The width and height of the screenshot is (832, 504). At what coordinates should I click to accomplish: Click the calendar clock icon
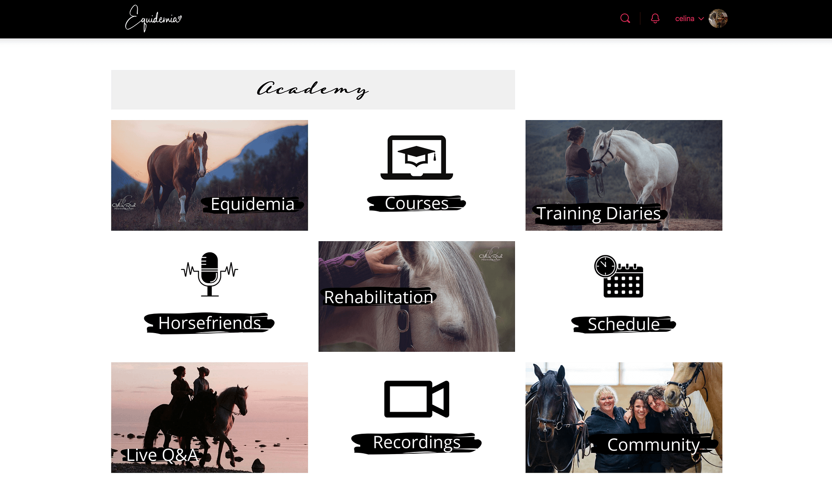coord(619,277)
